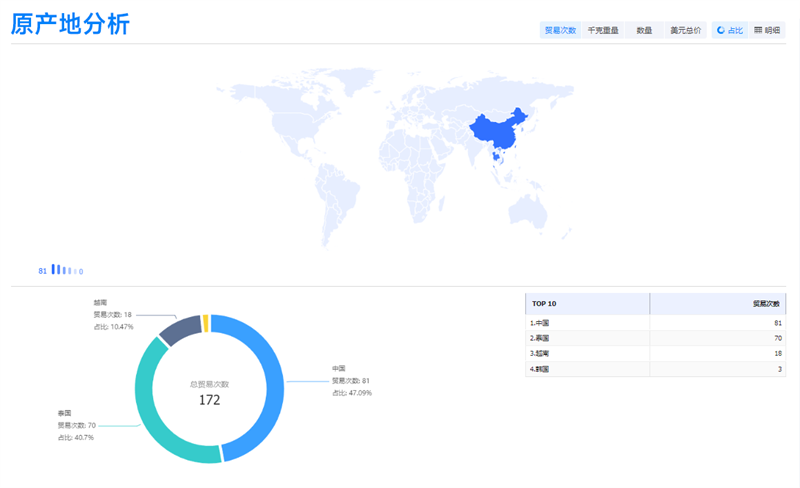
Task: Select the teal 泰国 donut segment
Action: coord(158,410)
